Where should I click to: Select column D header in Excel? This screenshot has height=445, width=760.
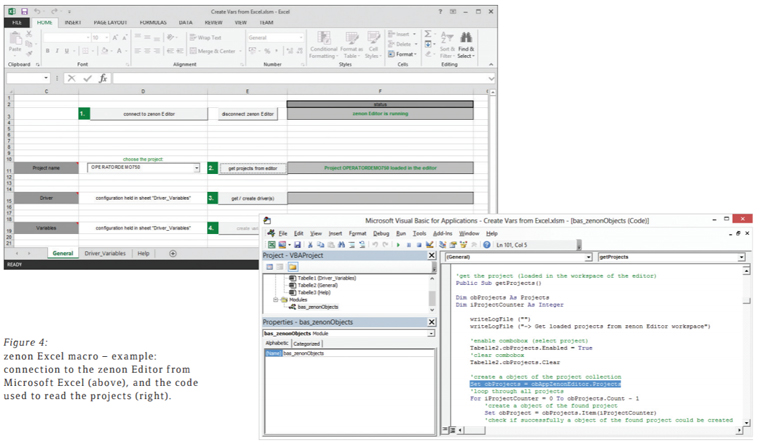point(143,91)
